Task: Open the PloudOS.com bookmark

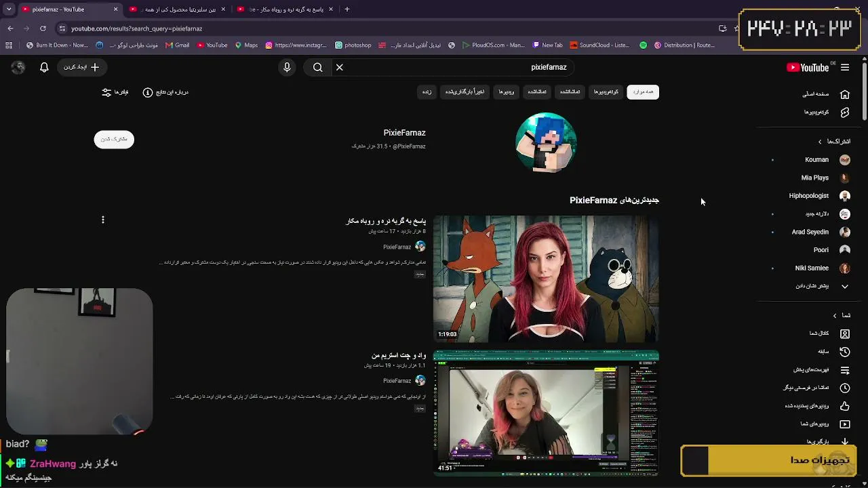Action: (494, 45)
